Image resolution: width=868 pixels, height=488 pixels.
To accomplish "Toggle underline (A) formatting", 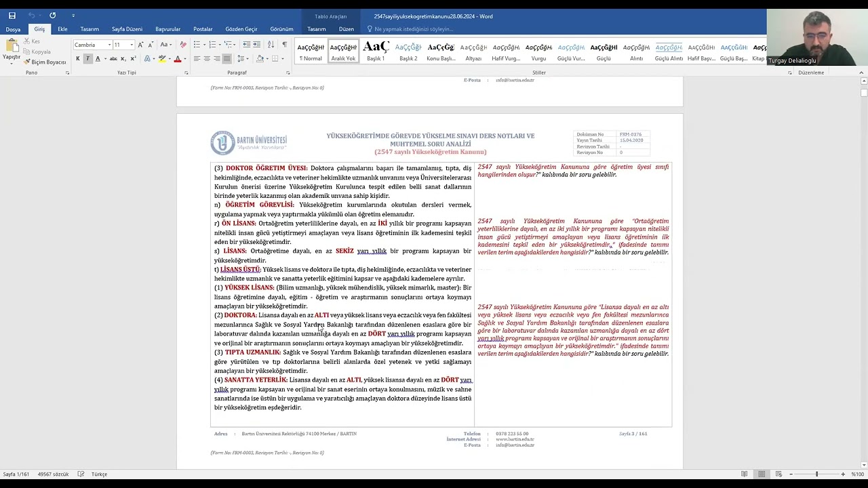I will click(98, 59).
